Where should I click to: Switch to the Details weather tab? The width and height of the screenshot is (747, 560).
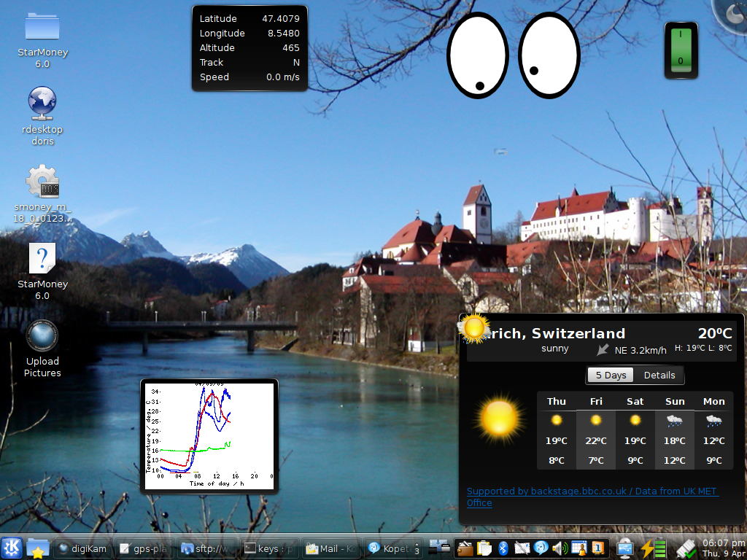659,376
